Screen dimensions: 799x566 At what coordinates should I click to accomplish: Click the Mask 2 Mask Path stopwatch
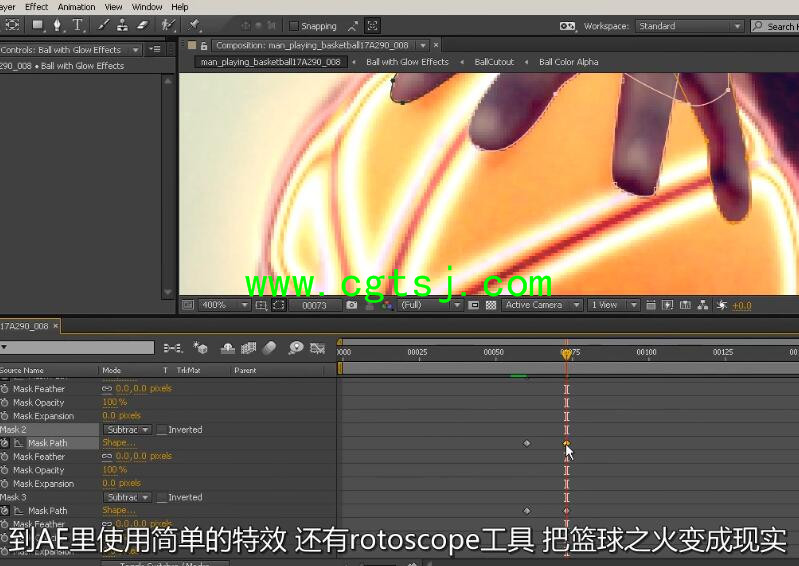5,443
